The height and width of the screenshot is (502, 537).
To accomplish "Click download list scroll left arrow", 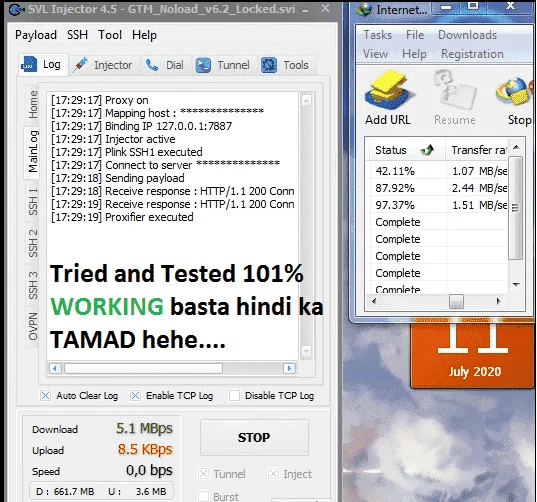I will click(x=374, y=301).
